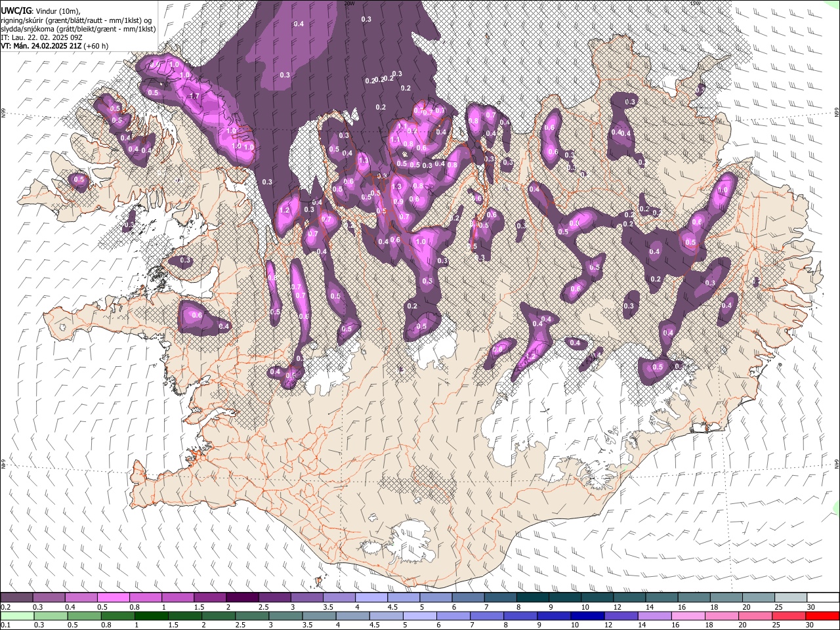Click the top-row slate-blue swatch labelled 6
Image resolution: width=840 pixels, height=630 pixels.
(468, 597)
